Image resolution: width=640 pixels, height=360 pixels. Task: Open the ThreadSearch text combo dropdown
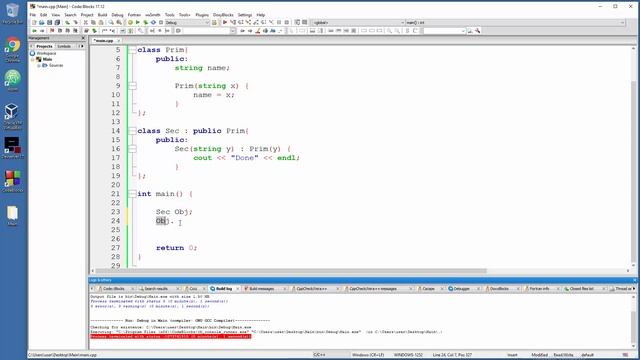point(463,31)
